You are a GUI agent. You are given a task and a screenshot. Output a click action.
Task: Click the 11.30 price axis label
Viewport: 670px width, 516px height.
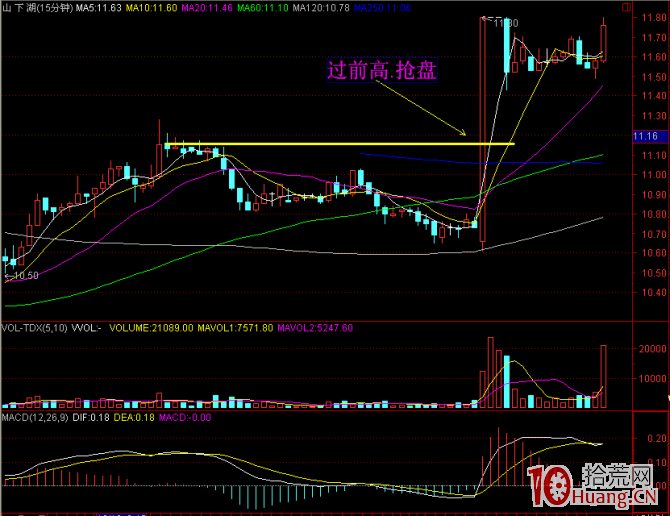point(654,116)
